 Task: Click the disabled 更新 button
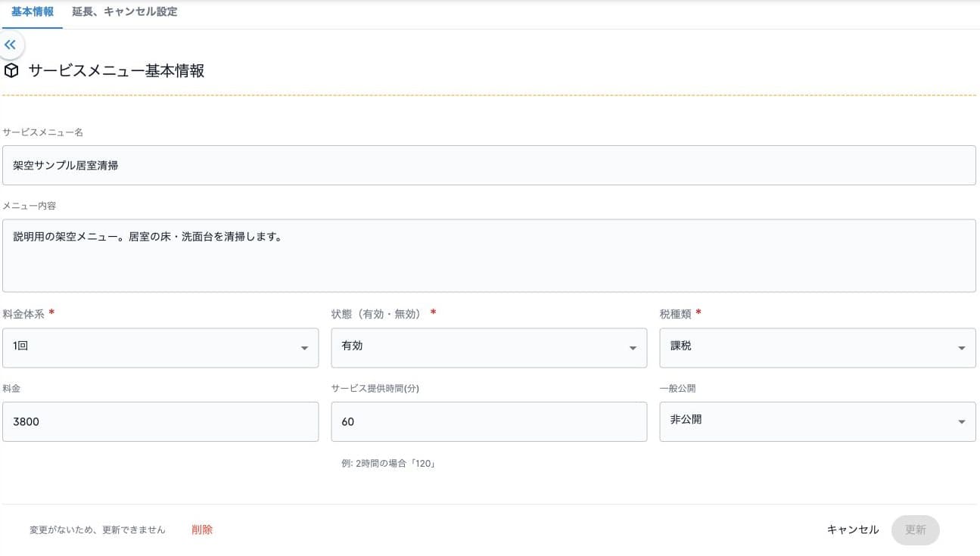click(x=916, y=530)
